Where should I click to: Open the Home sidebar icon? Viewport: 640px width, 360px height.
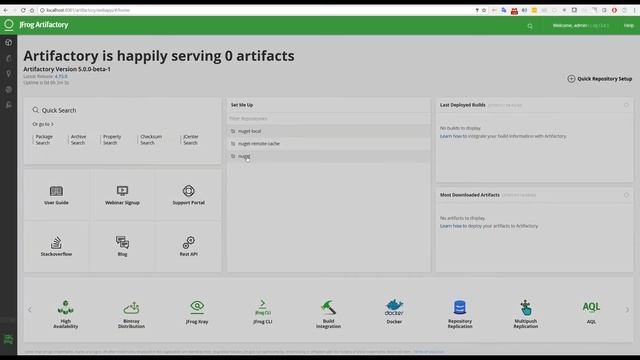click(9, 42)
